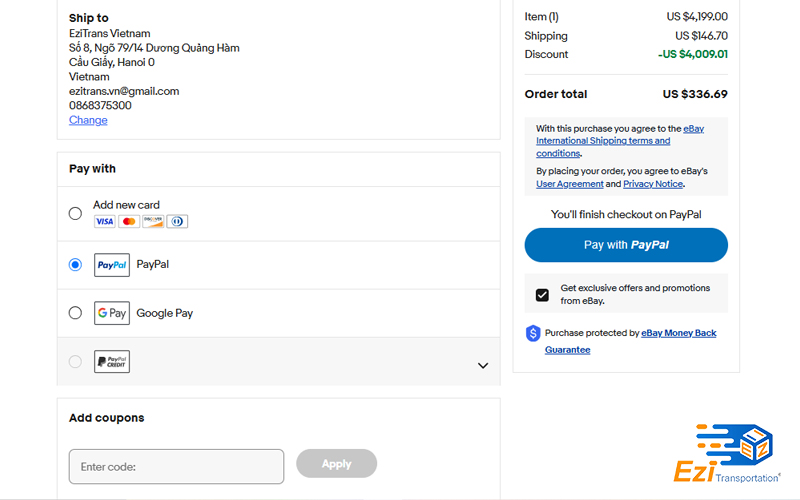Image resolution: width=800 pixels, height=500 pixels.
Task: Click the Change shipping address link
Action: click(88, 120)
